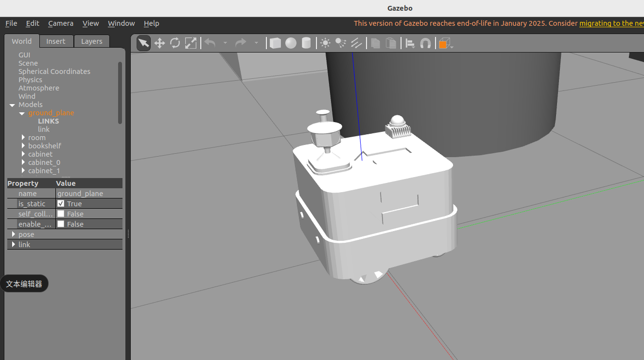Insert a box shape

[x=275, y=43]
